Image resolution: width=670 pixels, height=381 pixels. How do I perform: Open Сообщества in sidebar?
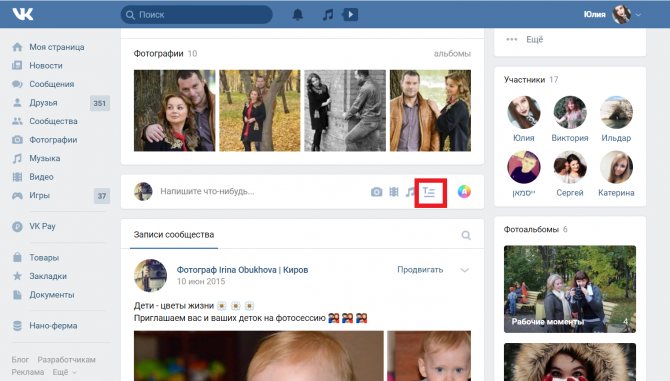tap(53, 121)
